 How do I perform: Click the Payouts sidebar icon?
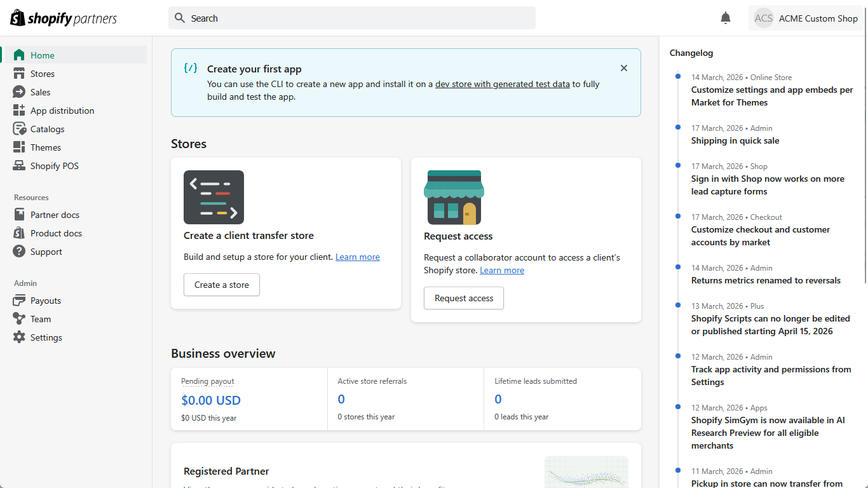point(19,301)
